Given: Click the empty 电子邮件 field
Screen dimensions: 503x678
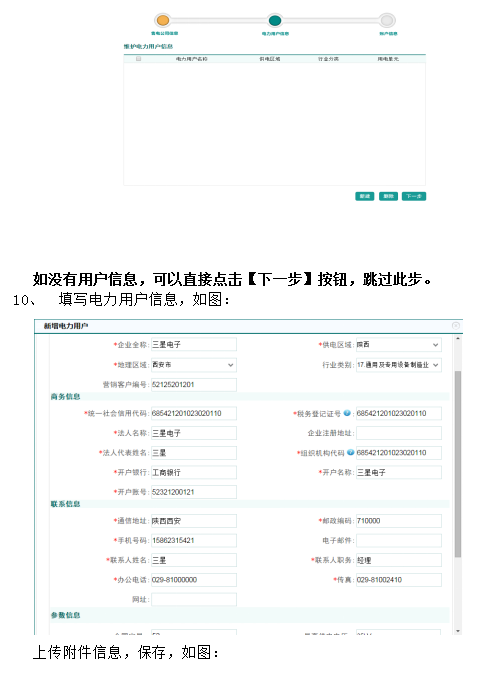Looking at the screenshot, I should tap(399, 540).
